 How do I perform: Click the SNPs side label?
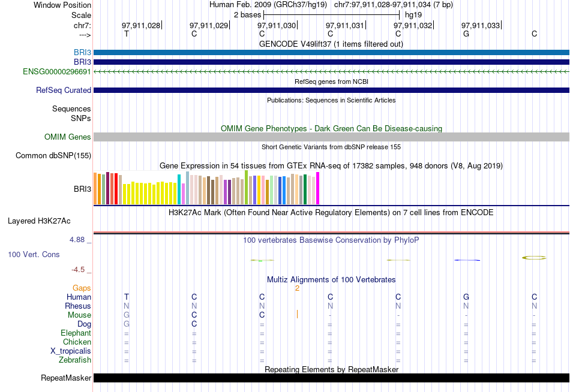pyautogui.click(x=81, y=118)
